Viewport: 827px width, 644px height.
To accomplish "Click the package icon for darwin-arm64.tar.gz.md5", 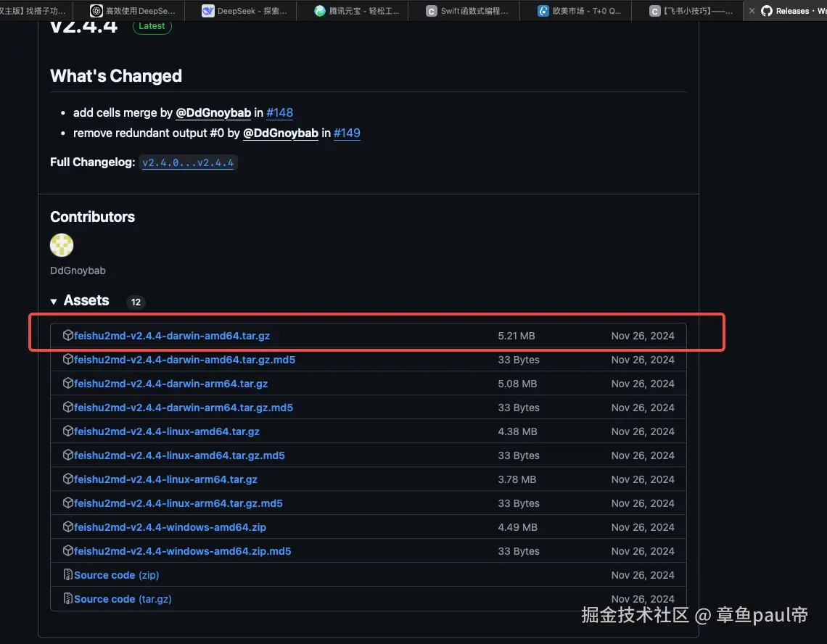I will coord(67,407).
